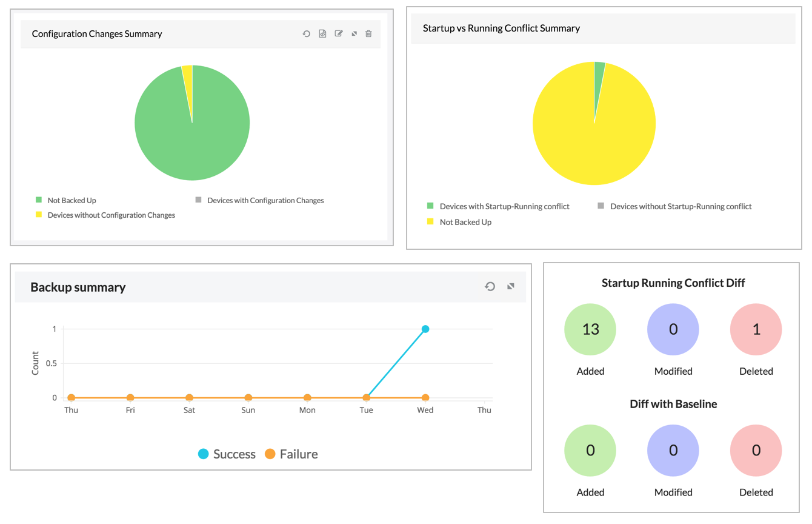Toggle Not Backed Up legend in Startup vs Running
This screenshot has width=812, height=524.
click(x=459, y=222)
